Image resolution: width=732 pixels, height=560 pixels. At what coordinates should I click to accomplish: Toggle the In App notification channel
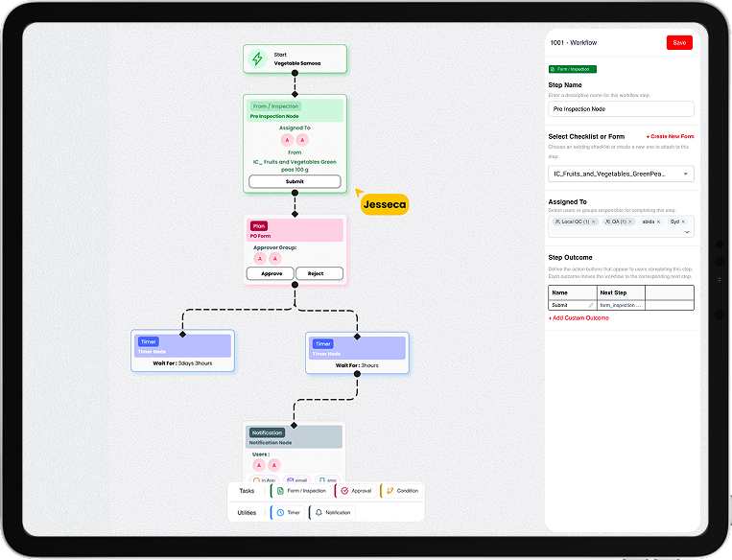click(266, 478)
